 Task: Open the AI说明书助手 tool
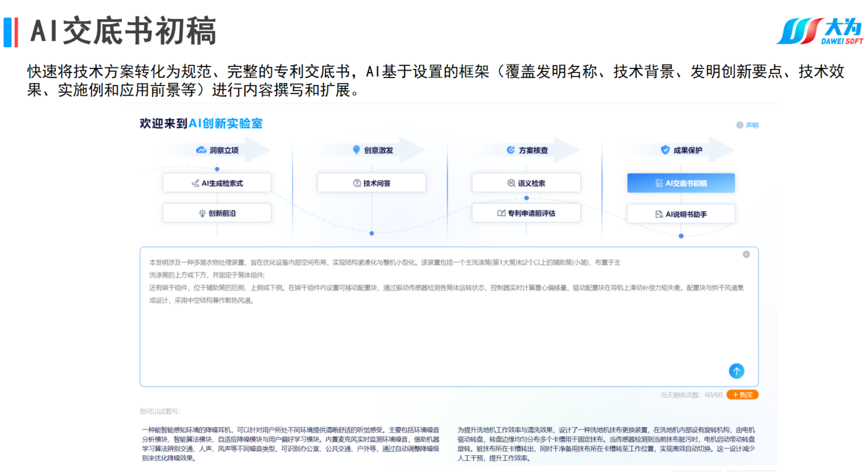coord(680,214)
